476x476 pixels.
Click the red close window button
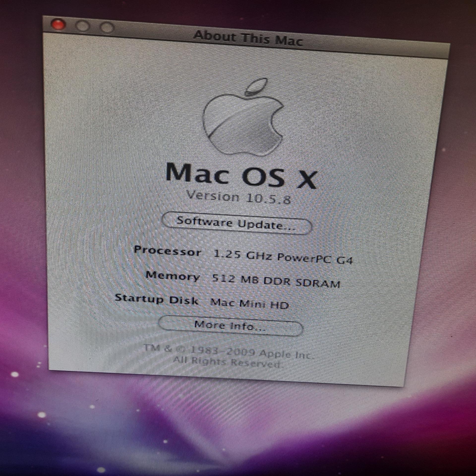[x=58, y=25]
